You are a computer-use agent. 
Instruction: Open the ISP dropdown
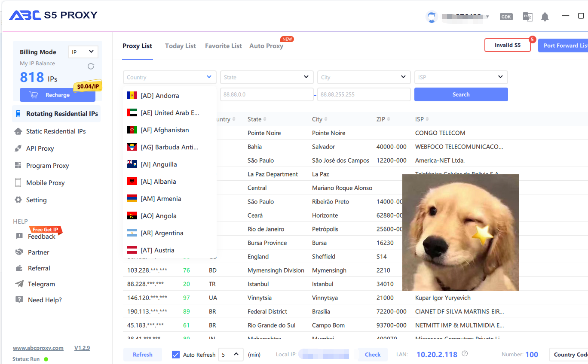[461, 77]
